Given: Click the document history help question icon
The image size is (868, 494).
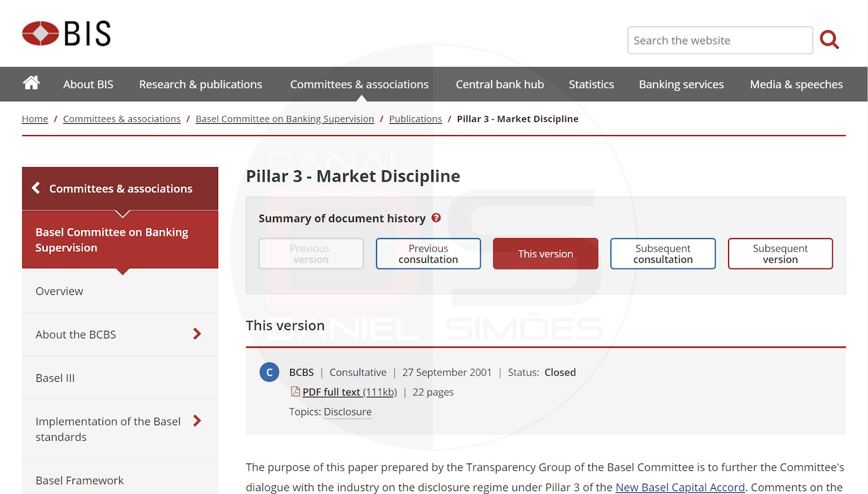Looking at the screenshot, I should [436, 217].
